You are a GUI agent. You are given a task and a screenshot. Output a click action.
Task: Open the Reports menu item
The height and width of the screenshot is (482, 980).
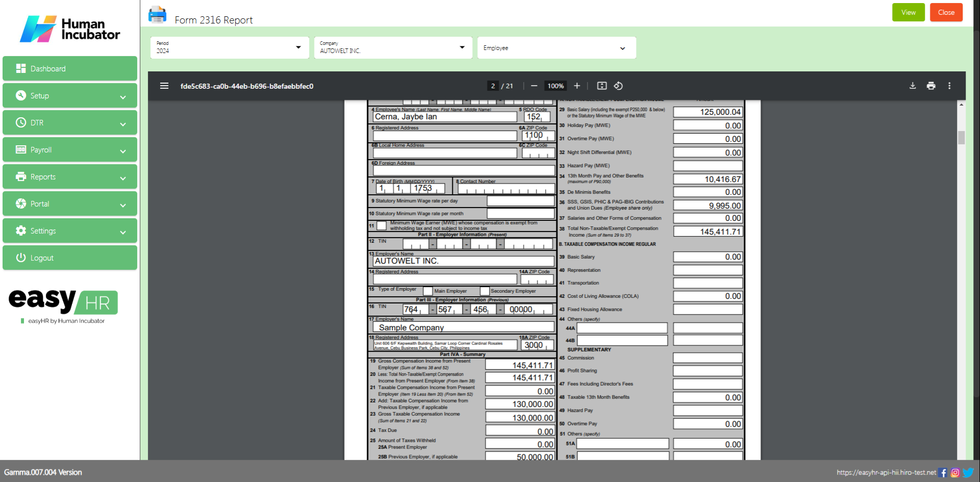[70, 176]
